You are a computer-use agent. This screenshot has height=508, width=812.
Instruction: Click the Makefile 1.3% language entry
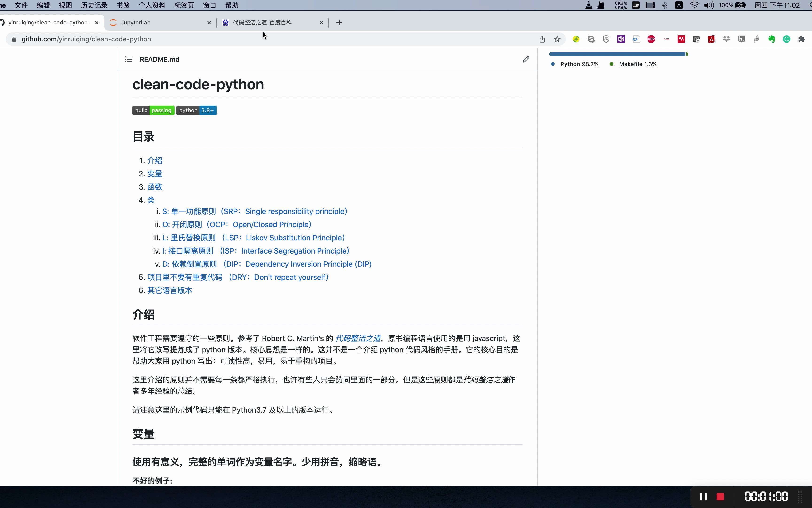click(x=633, y=64)
